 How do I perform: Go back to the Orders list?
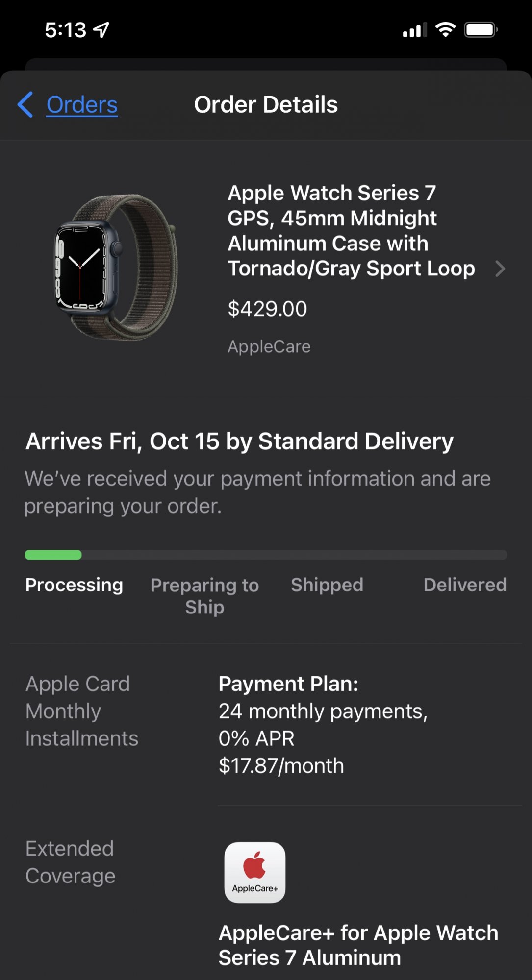[82, 105]
